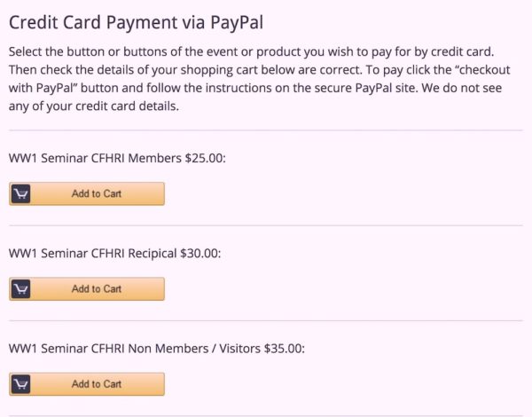Click the divider line below the intro paragraph

pyautogui.click(x=266, y=130)
